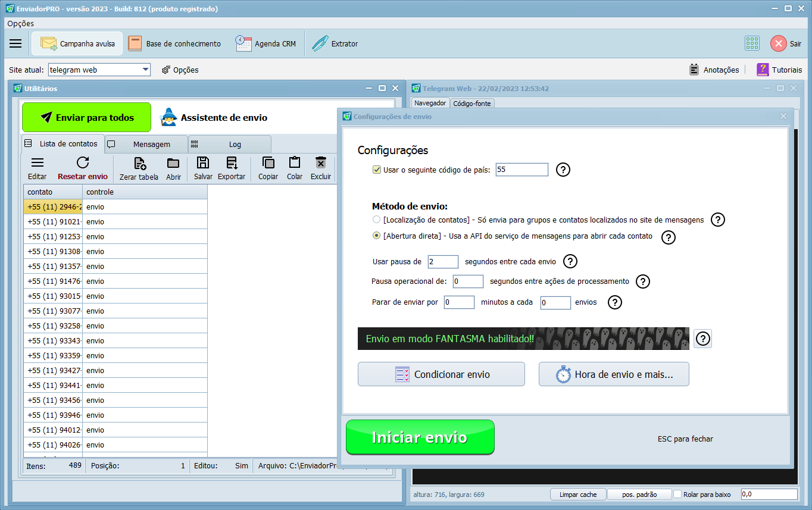This screenshot has height=510, width=812.
Task: Click the Pausa operacional field
Action: point(468,281)
